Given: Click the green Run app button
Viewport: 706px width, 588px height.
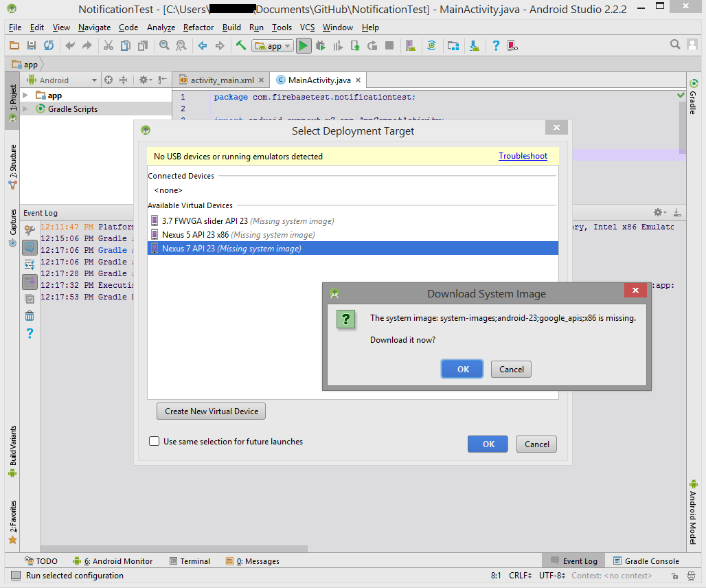Looking at the screenshot, I should click(304, 45).
